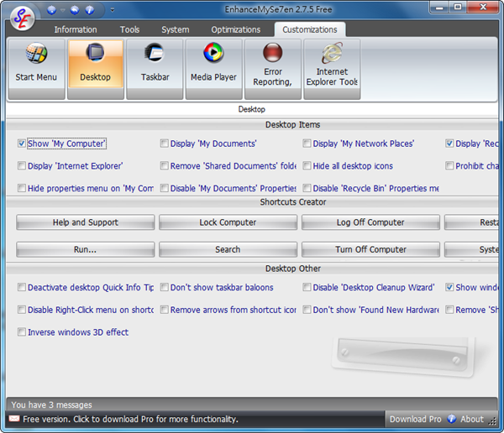Select the Desktop customization section

[x=96, y=69]
